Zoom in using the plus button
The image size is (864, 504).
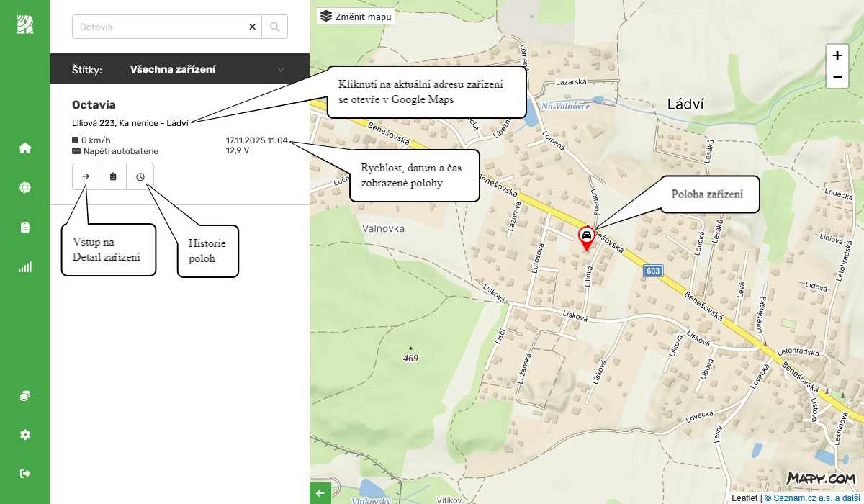837,55
